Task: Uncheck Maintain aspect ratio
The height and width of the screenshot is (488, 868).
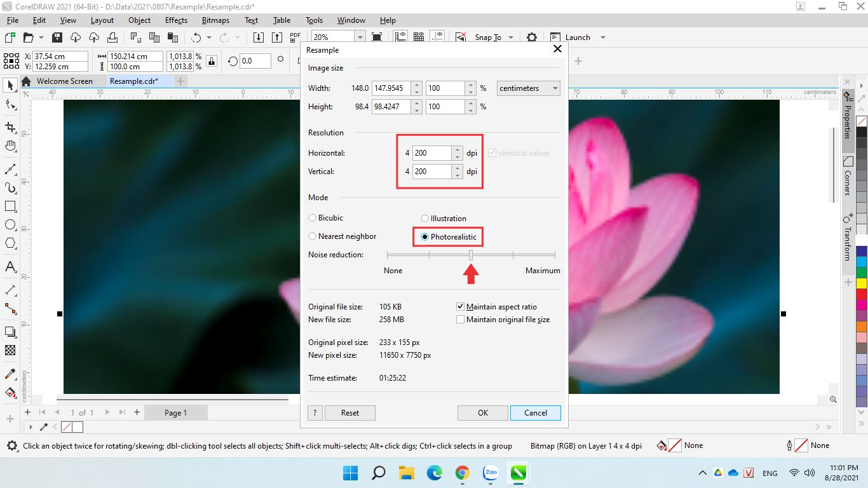Action: click(x=461, y=307)
